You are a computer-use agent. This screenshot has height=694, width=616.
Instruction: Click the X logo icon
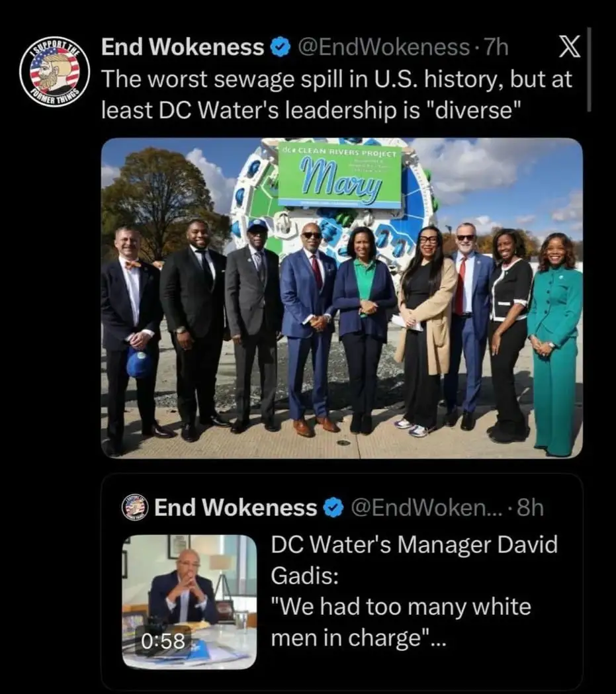click(569, 48)
